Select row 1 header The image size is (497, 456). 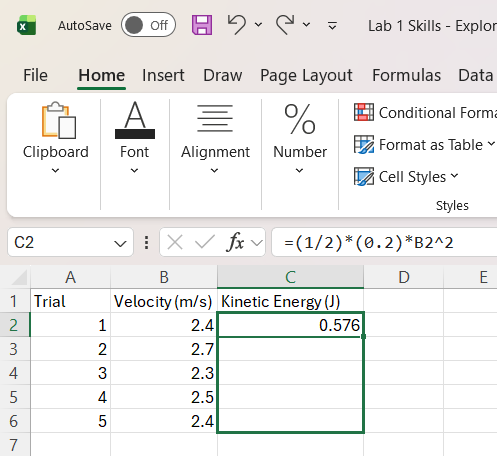click(15, 301)
